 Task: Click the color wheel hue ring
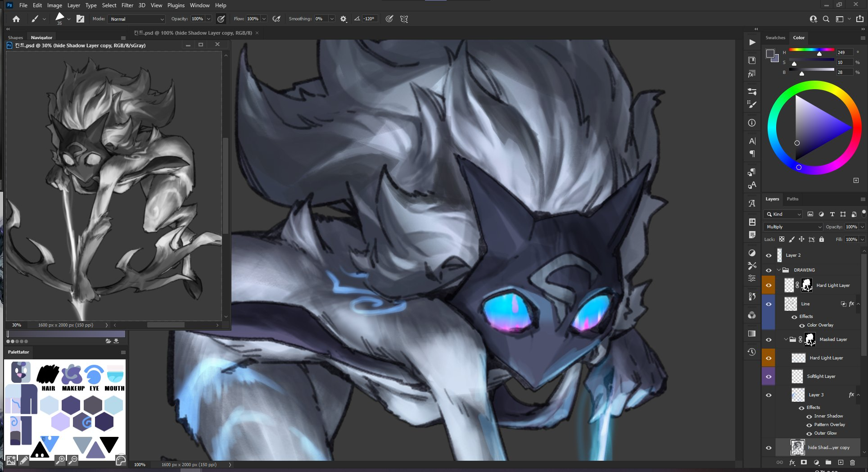point(814,85)
